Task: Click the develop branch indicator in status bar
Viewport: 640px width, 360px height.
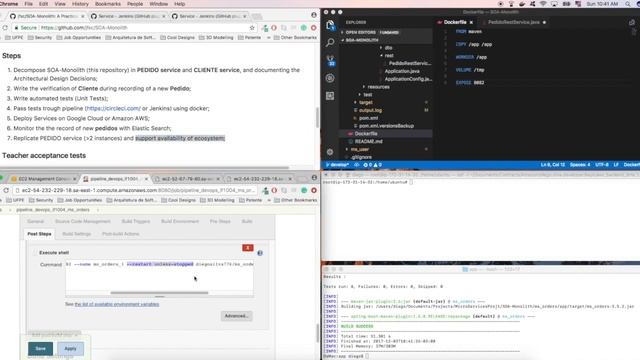Action: click(337, 165)
